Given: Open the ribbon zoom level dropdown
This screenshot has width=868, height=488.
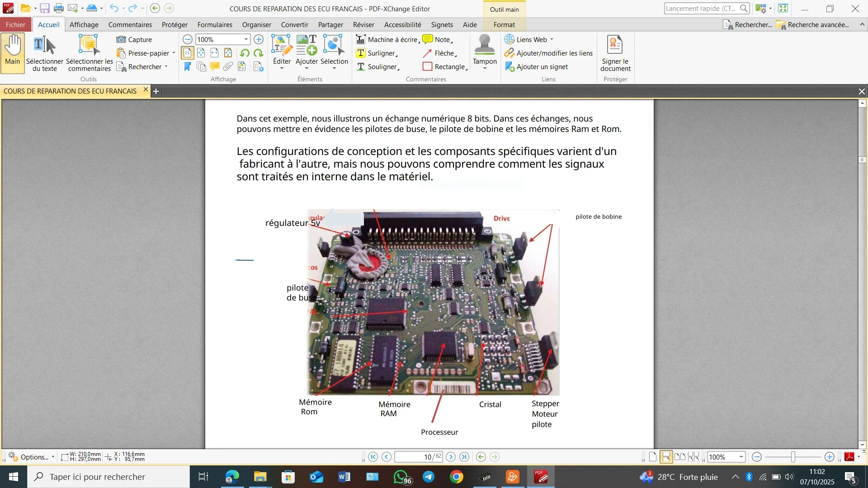Looking at the screenshot, I should [246, 40].
